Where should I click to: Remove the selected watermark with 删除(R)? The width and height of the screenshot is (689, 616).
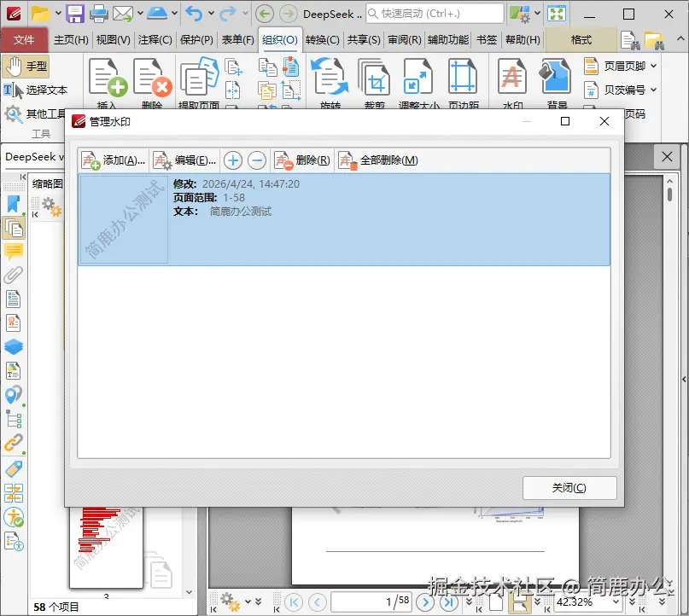tap(302, 160)
